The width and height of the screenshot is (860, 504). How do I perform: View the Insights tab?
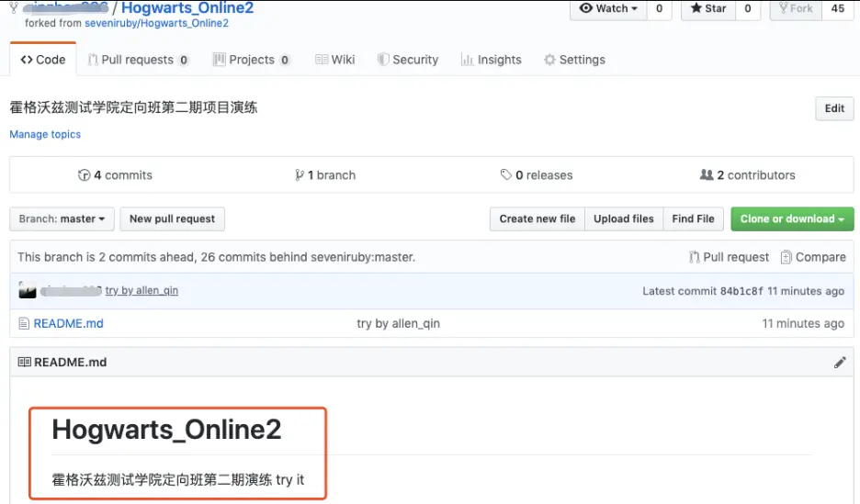[x=491, y=60]
